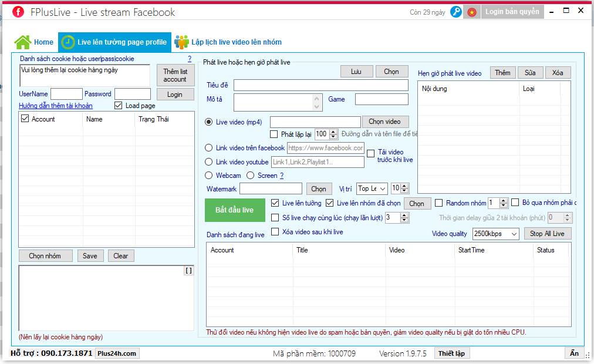Select the Webcam radio option
Screen dimensions: 594x364
click(209, 176)
